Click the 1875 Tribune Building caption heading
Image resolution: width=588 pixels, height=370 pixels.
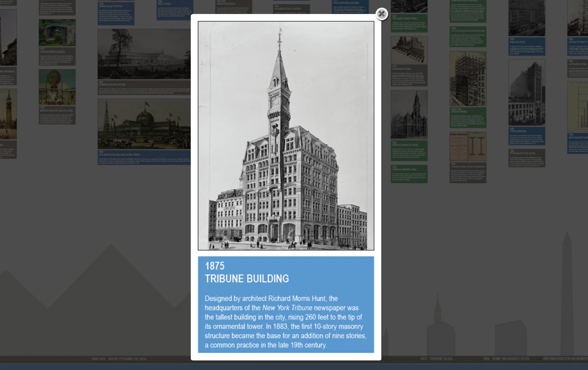pyautogui.click(x=247, y=273)
